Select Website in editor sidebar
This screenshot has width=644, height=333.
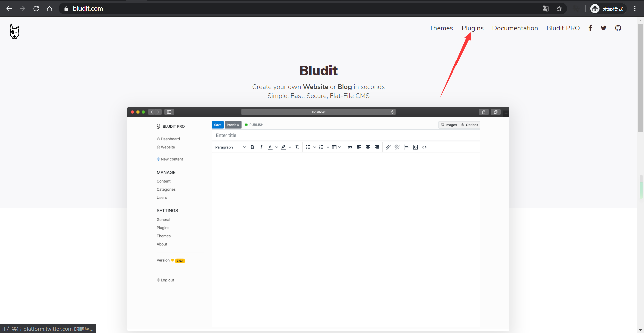tap(166, 147)
